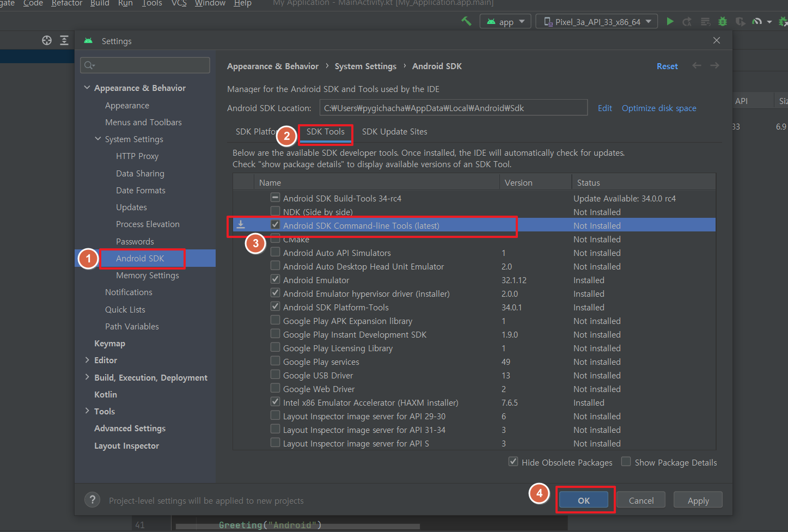Open the VCS menu
Screen dimensions: 788x532
pos(179,3)
